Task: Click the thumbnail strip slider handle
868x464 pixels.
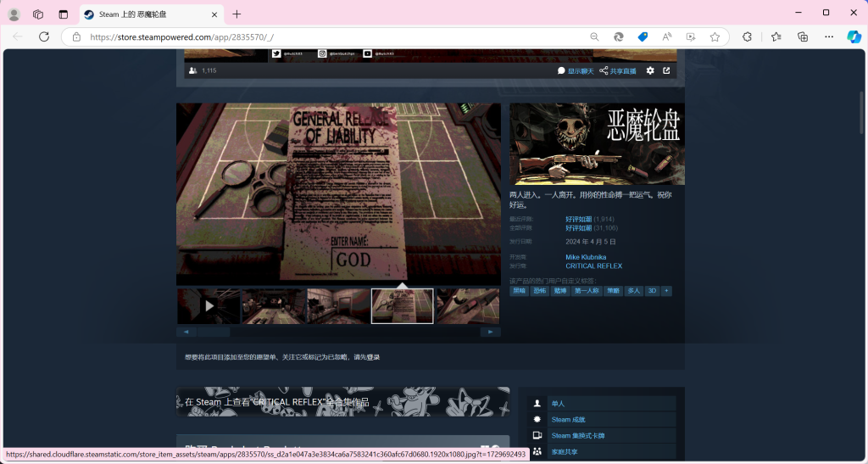Action: point(214,332)
